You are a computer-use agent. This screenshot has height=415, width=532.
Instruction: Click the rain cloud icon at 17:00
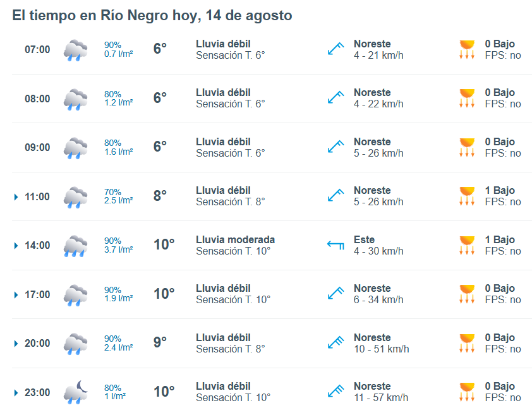75,295
